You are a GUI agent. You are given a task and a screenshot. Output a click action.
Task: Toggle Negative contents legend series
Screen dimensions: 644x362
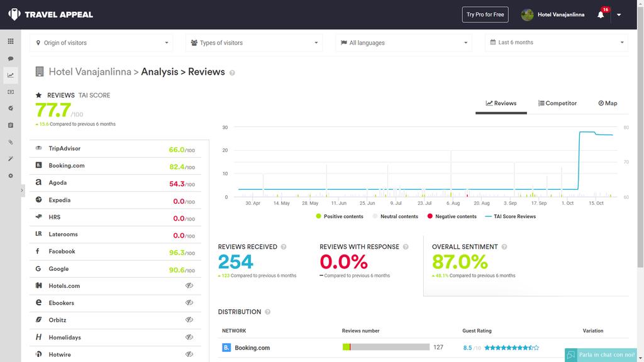coord(452,216)
